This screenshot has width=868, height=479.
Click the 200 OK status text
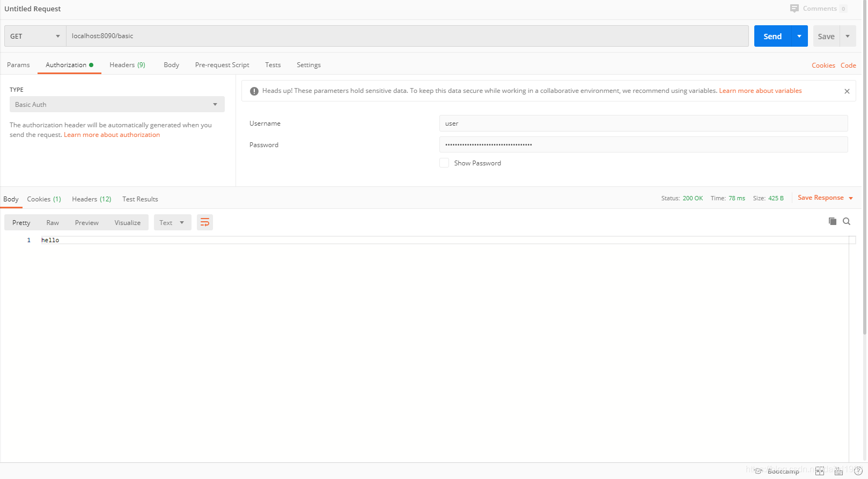pos(693,198)
